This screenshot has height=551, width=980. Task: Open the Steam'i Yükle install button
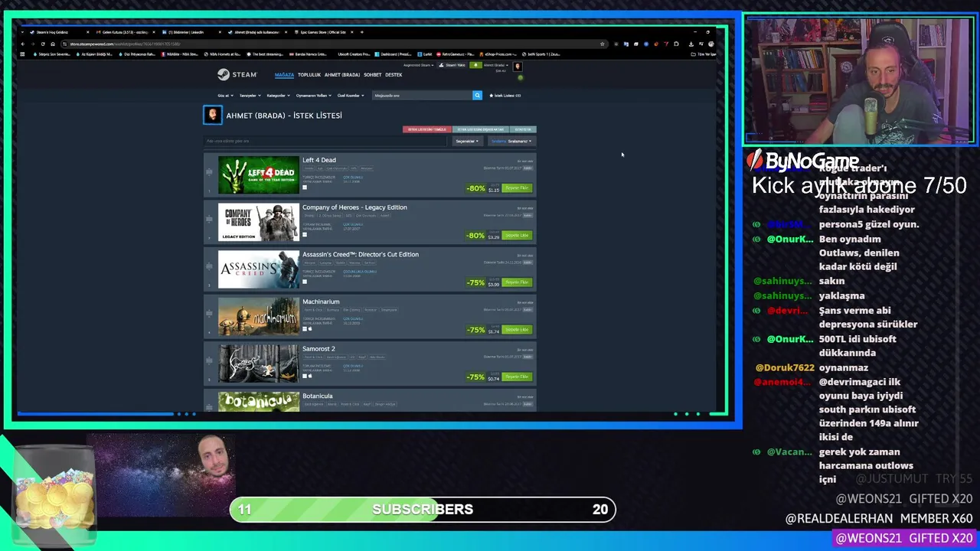[453, 65]
